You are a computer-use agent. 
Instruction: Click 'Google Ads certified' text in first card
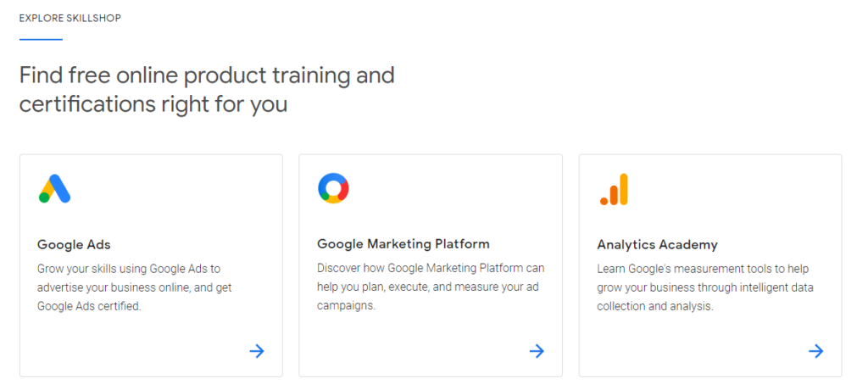click(89, 306)
